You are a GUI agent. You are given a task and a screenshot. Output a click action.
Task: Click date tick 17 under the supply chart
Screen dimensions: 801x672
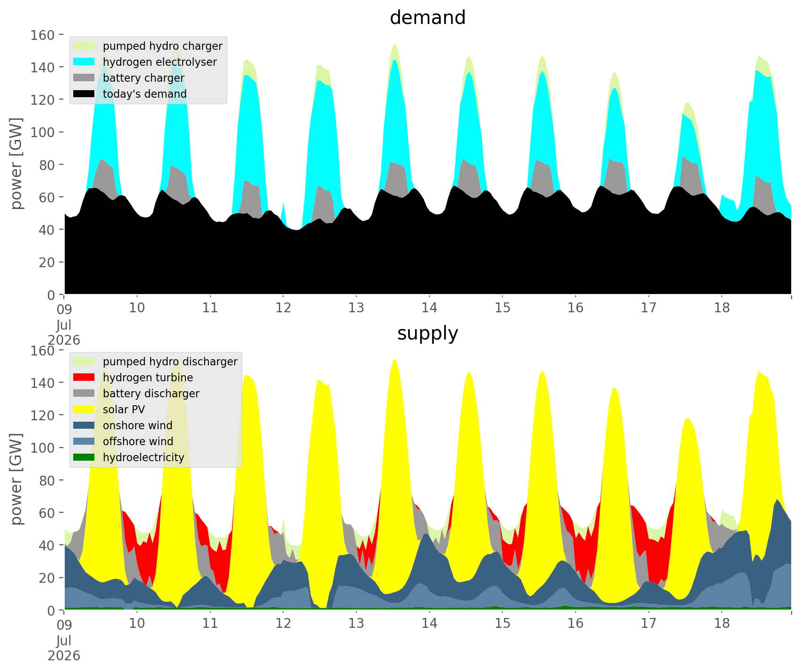(648, 624)
